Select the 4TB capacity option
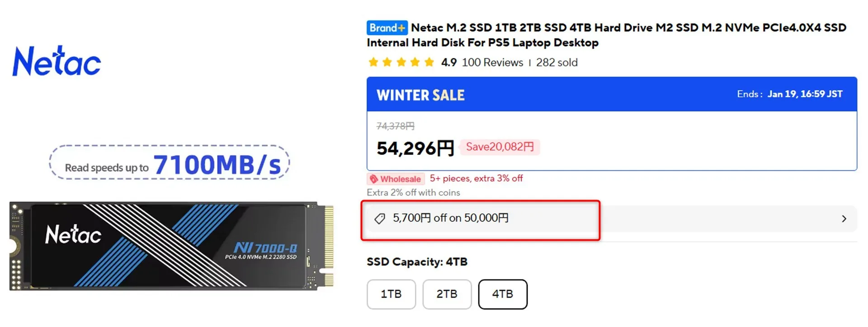Viewport: 868px width, 327px height. pyautogui.click(x=502, y=294)
